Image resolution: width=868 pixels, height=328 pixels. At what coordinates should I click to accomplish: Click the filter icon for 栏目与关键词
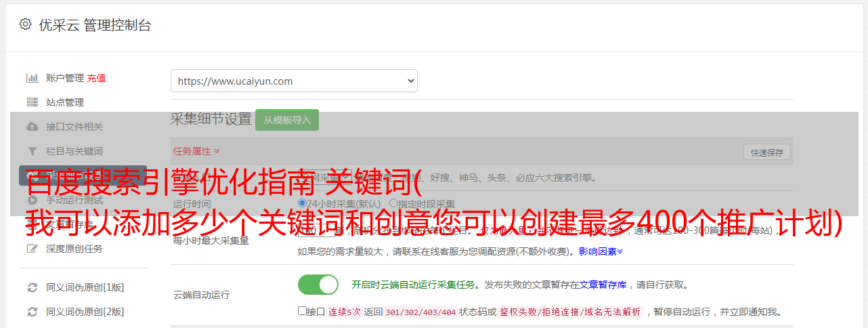32,151
